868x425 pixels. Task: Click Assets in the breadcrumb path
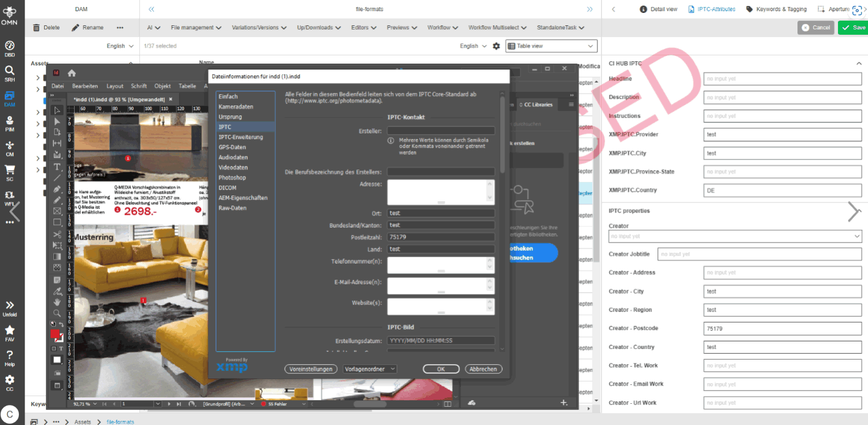(x=83, y=422)
